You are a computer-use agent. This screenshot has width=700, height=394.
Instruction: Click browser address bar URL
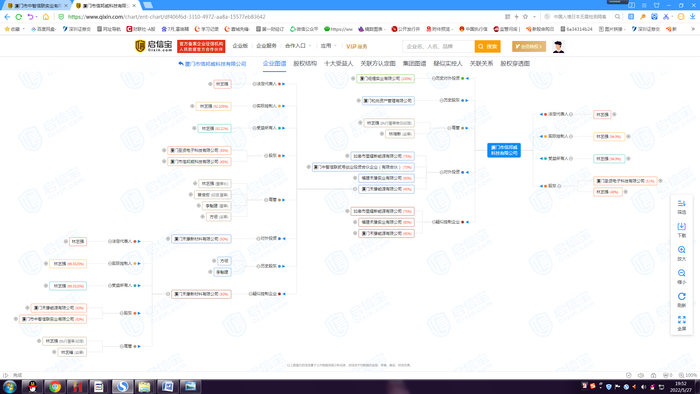167,17
